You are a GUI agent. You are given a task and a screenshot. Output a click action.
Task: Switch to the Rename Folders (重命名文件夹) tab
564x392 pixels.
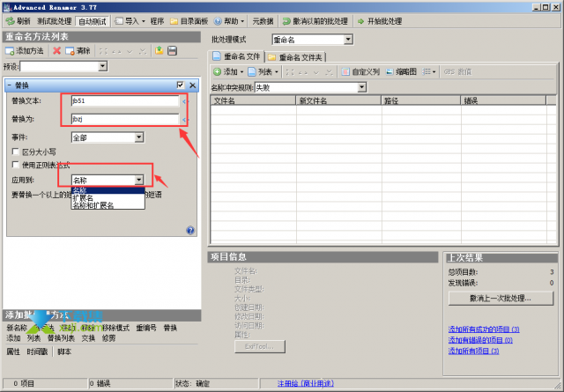(296, 57)
